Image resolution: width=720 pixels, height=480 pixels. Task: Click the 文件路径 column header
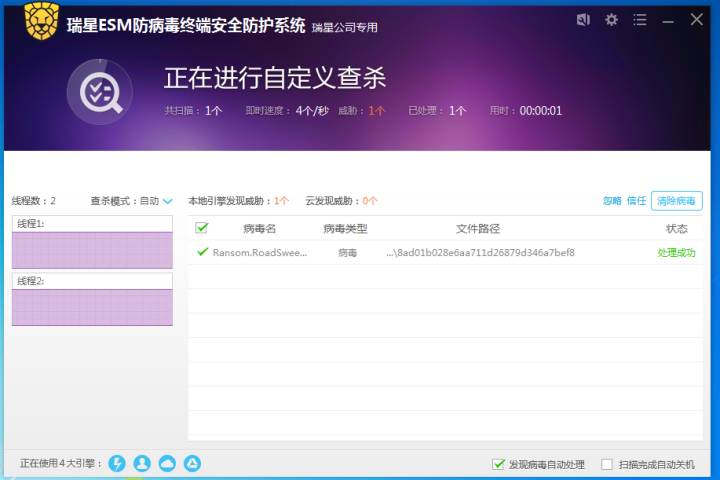(x=478, y=229)
